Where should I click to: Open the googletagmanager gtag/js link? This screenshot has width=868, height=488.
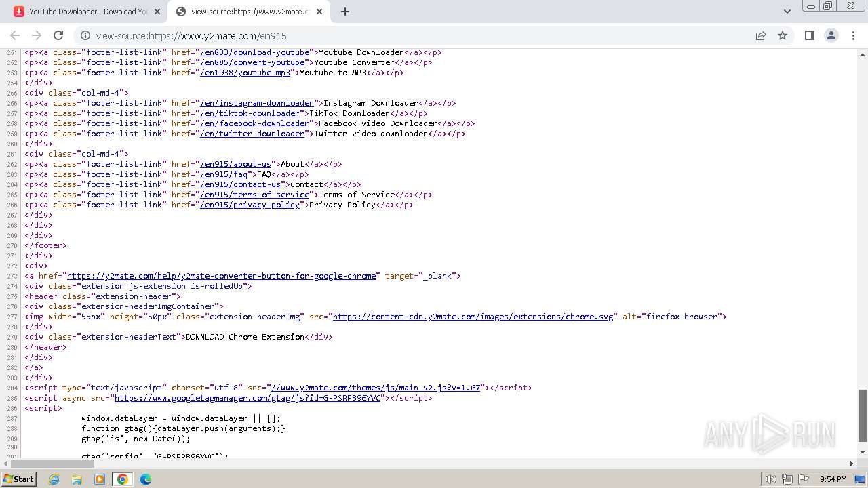[248, 398]
